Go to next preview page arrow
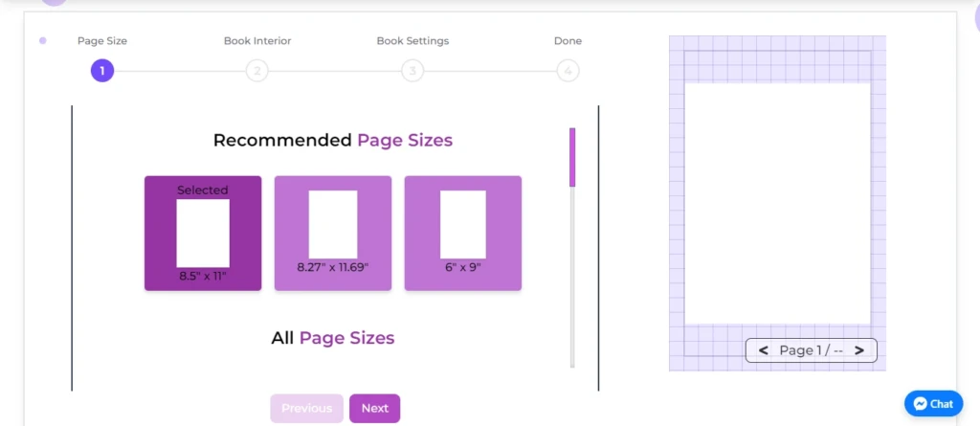The height and width of the screenshot is (426, 980). (x=859, y=350)
